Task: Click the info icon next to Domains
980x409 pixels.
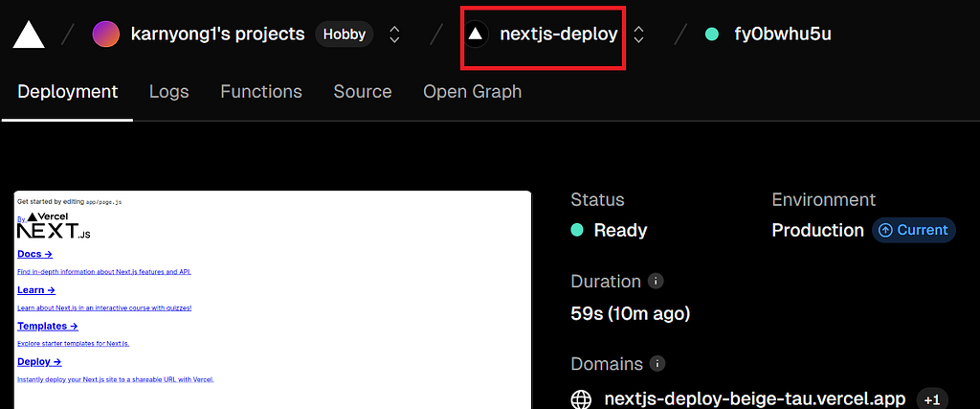Action: (x=657, y=363)
